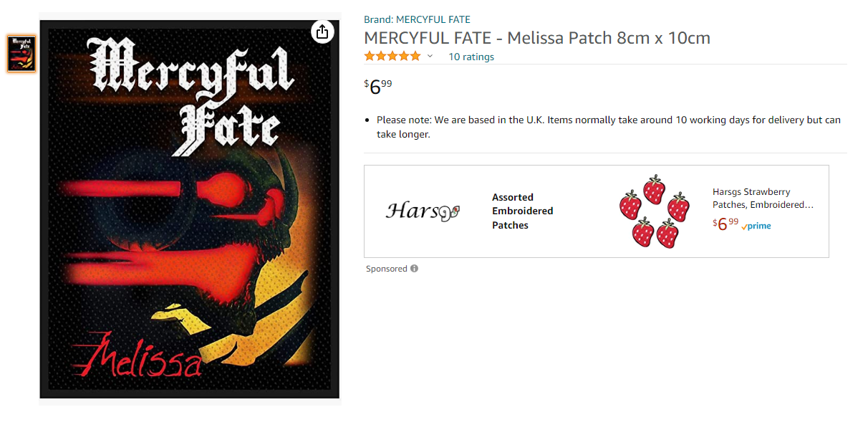This screenshot has width=868, height=440.
Task: Click Assorted Embroidered Patches ad headline
Action: [523, 211]
